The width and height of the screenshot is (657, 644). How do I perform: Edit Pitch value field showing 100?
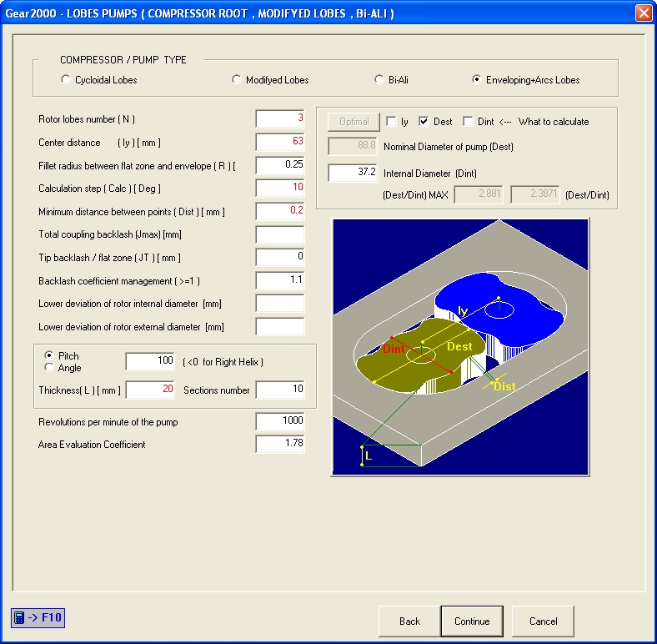[x=150, y=361]
